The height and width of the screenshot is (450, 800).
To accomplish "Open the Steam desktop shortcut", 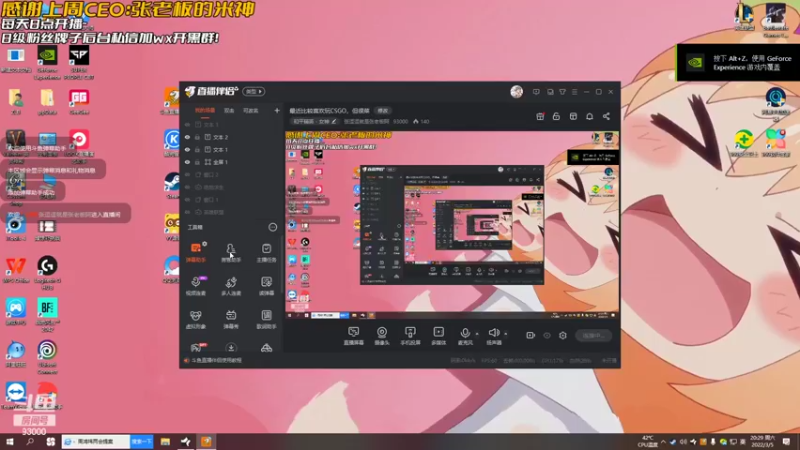I will pos(171,186).
